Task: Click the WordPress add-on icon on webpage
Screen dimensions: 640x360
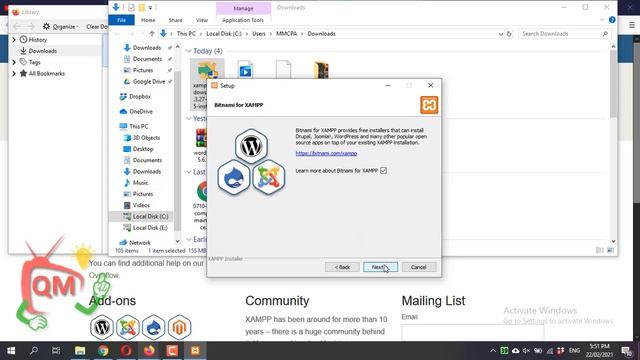Action: pyautogui.click(x=102, y=327)
